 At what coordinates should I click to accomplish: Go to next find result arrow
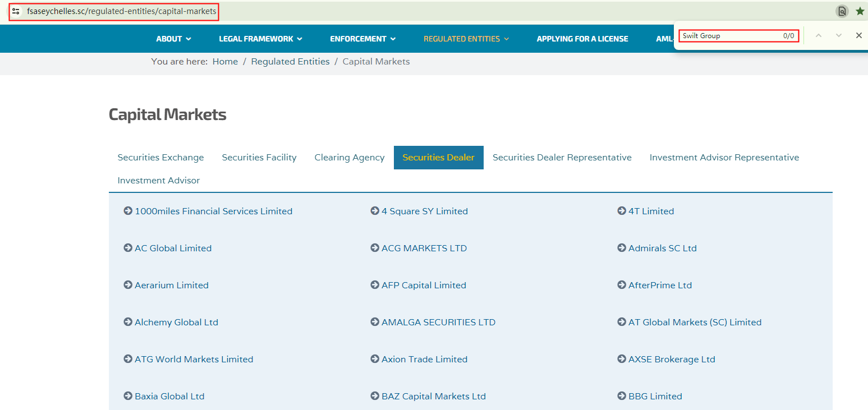[x=839, y=35]
